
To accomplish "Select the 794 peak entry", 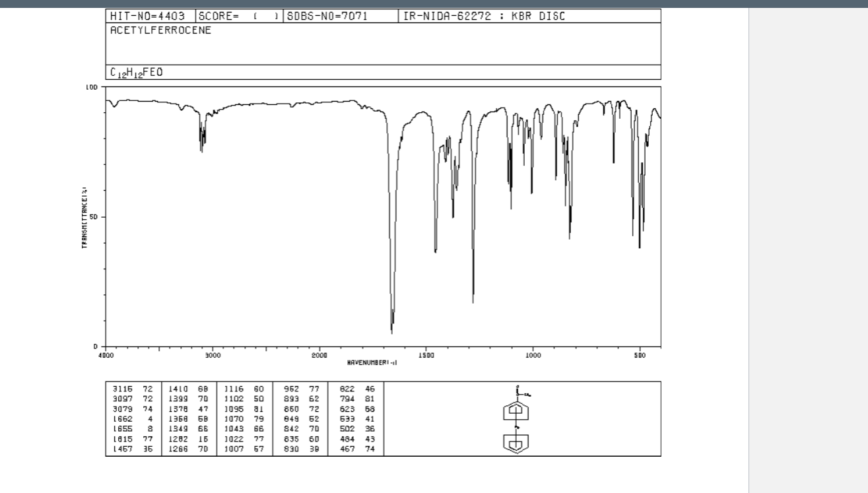I will pyautogui.click(x=357, y=400).
